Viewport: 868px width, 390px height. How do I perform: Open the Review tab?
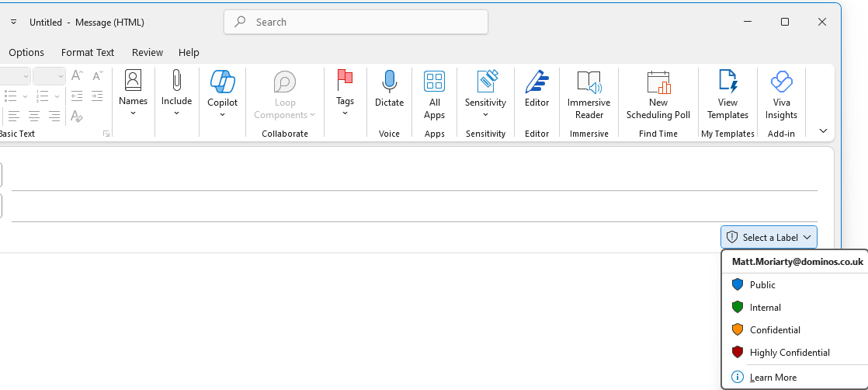(x=148, y=53)
